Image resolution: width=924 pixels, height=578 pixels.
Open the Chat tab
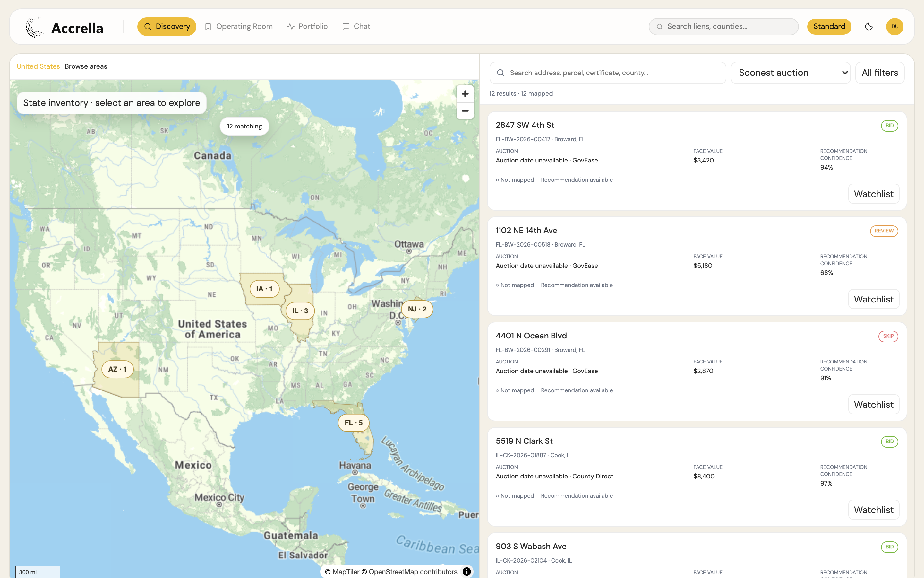[x=356, y=26]
